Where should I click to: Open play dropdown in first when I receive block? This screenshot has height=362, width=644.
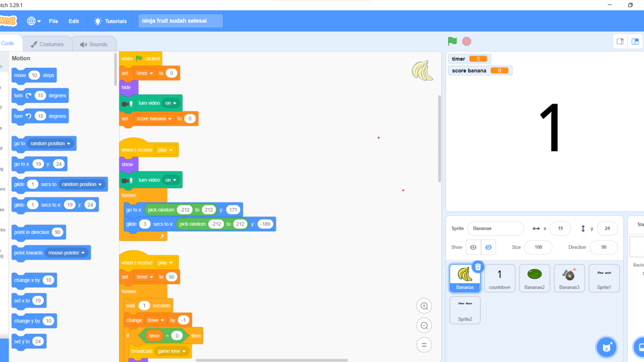(x=165, y=150)
